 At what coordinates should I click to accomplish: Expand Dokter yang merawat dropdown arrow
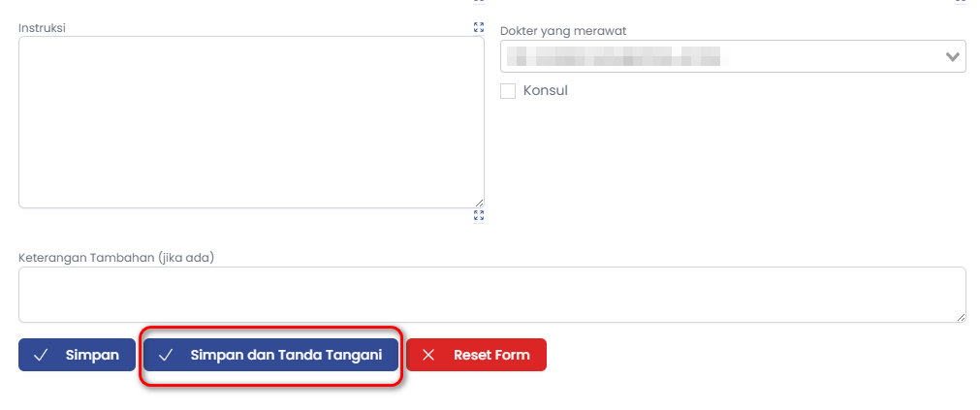(952, 56)
